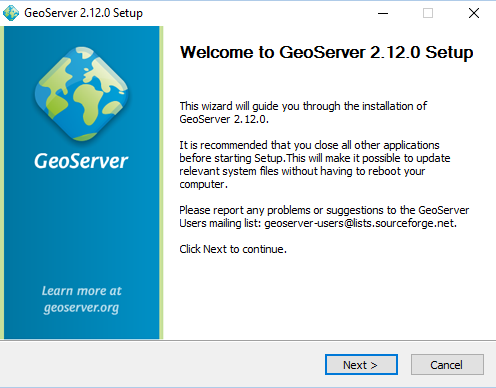Click the large GeoServer globe logo
Image resolution: width=496 pixels, height=388 pixels.
(81, 93)
